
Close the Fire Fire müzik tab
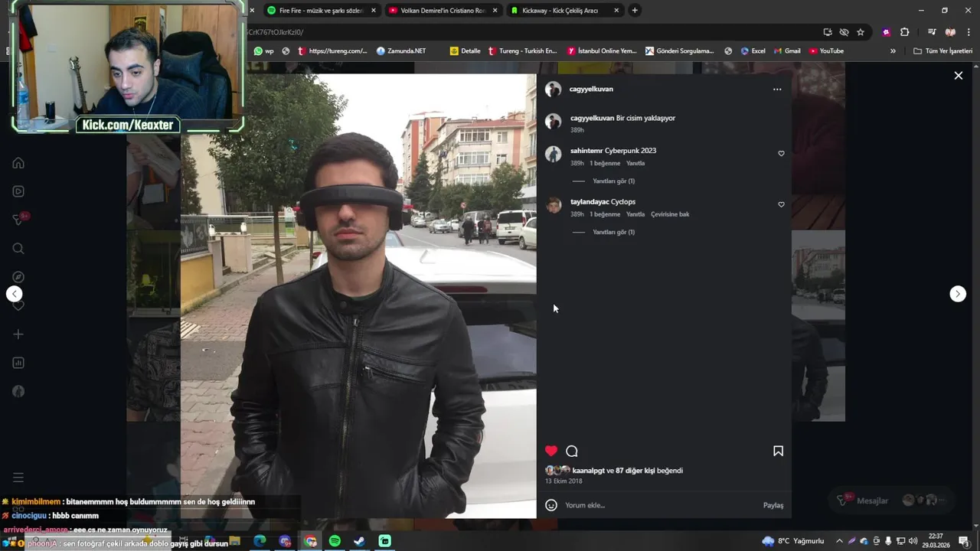click(x=374, y=11)
